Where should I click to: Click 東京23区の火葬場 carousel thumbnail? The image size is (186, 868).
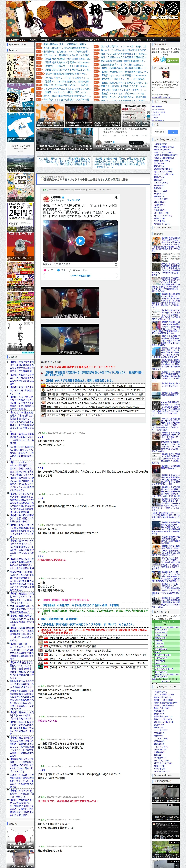(x=136, y=116)
